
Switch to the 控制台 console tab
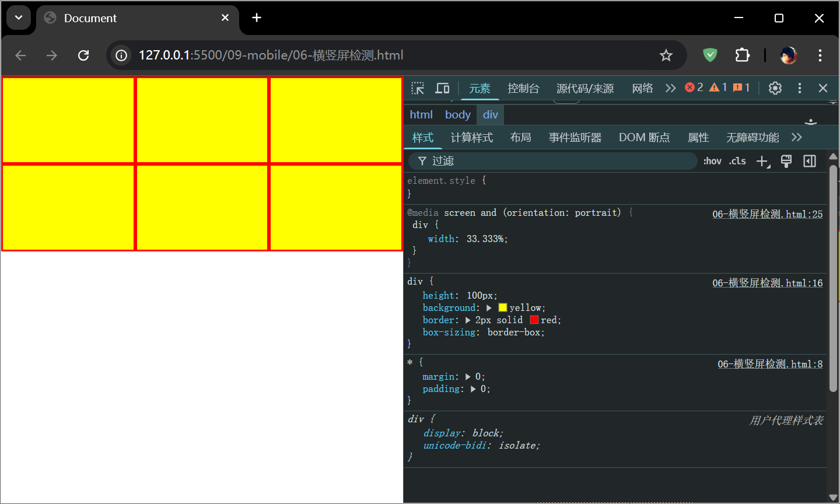tap(523, 88)
